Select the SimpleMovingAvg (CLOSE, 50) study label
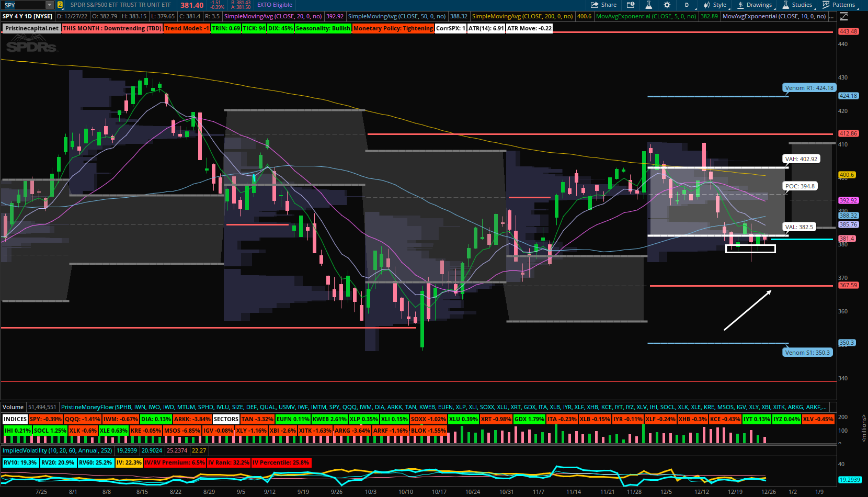The image size is (868, 497). coord(397,16)
